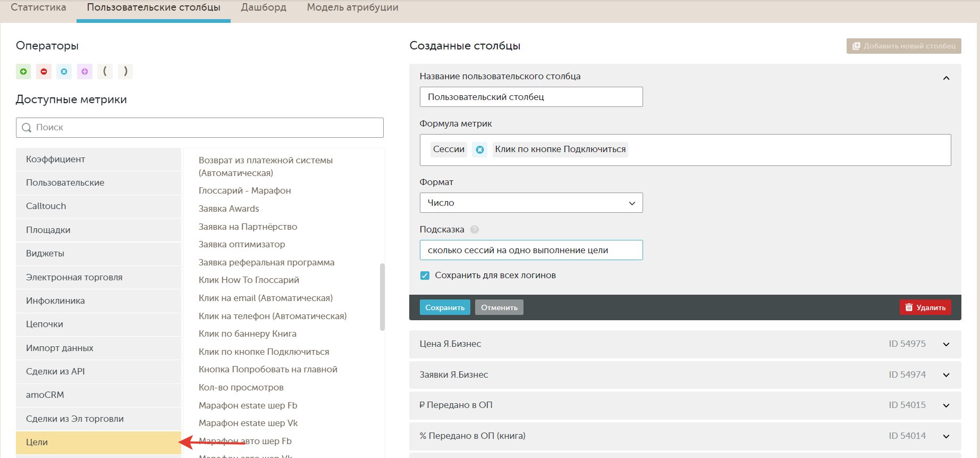The image size is (980, 458).
Task: Add metric Заявка Awards
Action: pyautogui.click(x=229, y=209)
